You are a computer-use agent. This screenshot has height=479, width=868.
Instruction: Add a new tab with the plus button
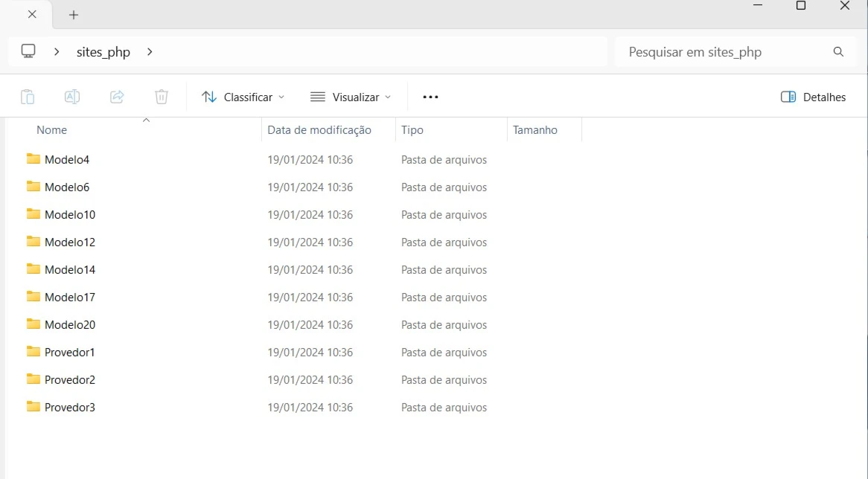tap(74, 15)
